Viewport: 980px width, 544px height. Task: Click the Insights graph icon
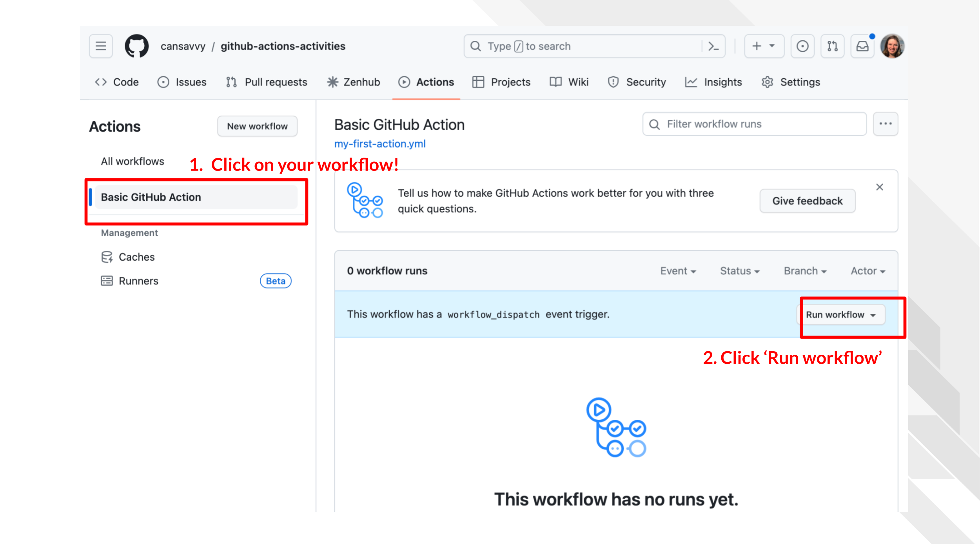click(x=691, y=82)
